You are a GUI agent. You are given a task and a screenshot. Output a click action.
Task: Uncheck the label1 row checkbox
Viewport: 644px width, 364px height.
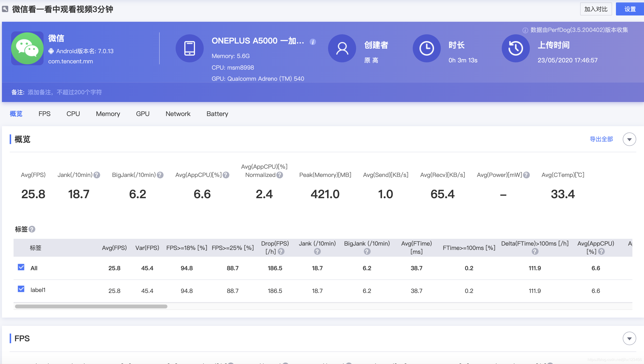pyautogui.click(x=21, y=289)
